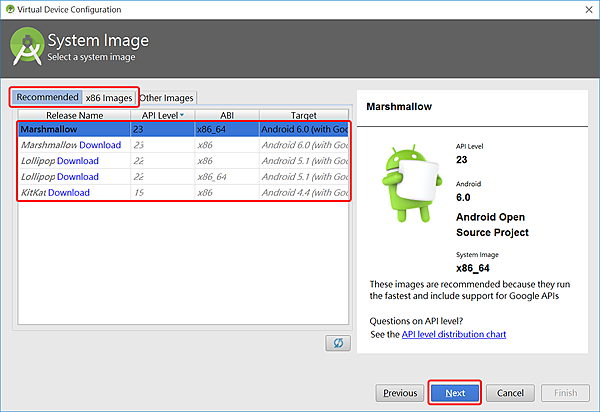
Task: Click the Finish button
Action: point(565,393)
